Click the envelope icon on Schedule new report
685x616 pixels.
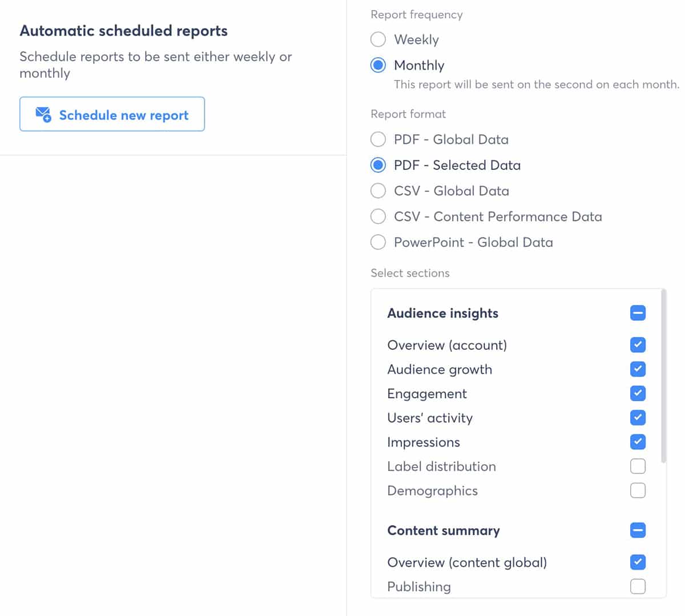tap(43, 114)
